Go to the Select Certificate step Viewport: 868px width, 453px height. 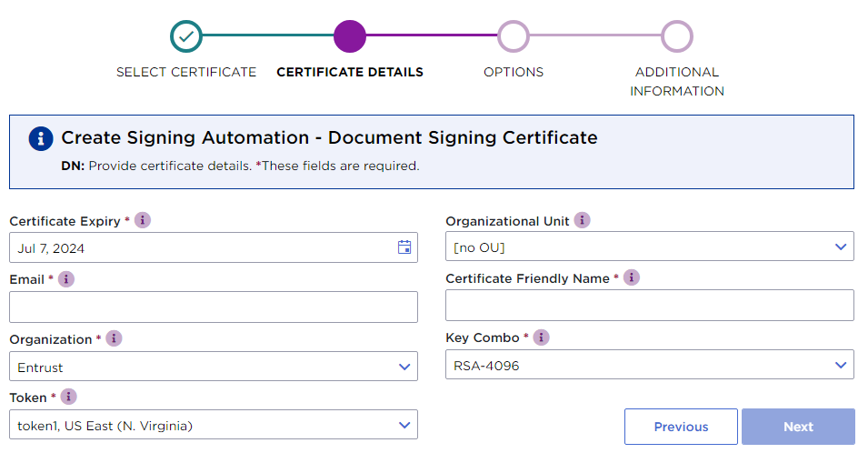(186, 37)
